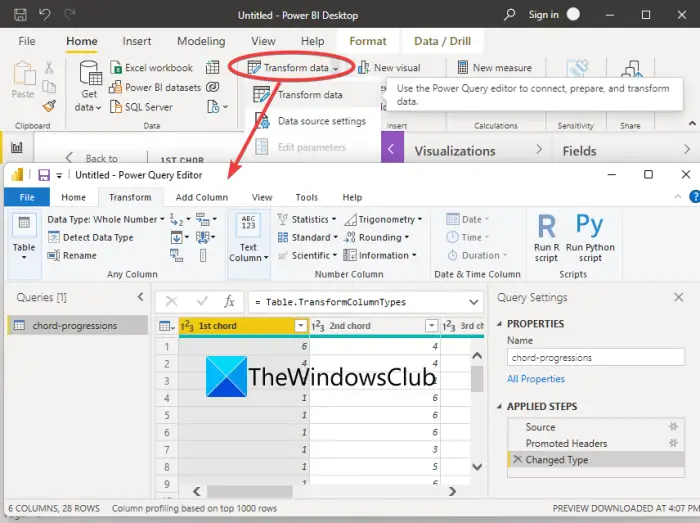
Task: Choose SQL Server data source
Action: (x=141, y=107)
